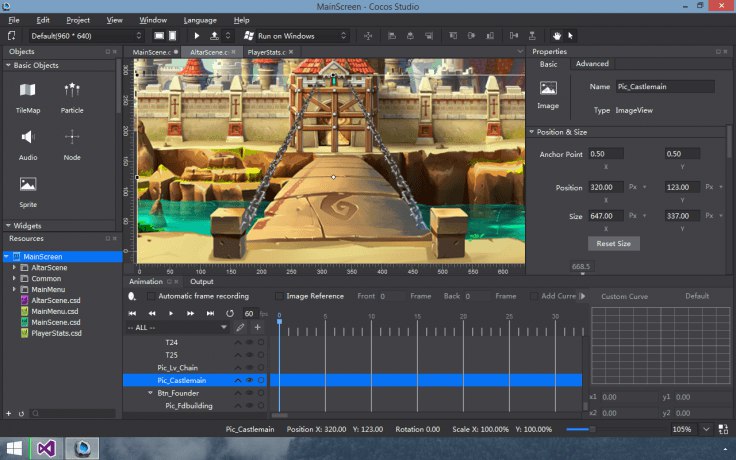This screenshot has width=736, height=460.
Task: Click refresh resources icon
Action: click(21, 414)
